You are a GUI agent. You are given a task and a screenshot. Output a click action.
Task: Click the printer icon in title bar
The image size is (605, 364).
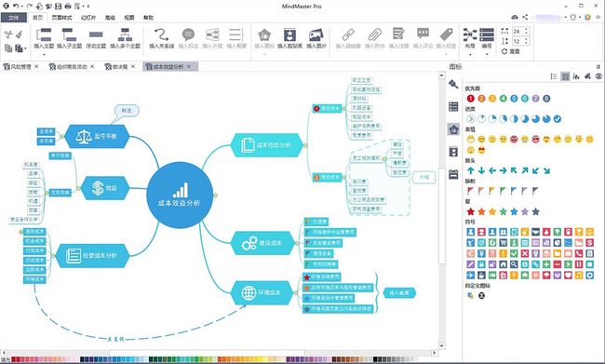pos(68,7)
